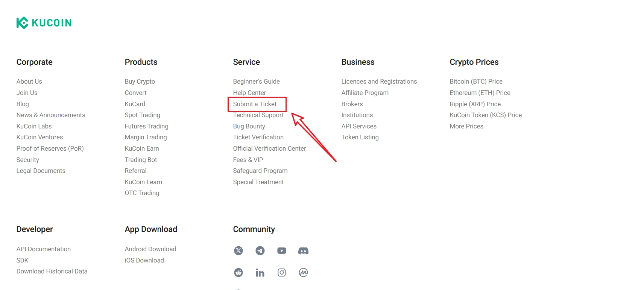This screenshot has width=644, height=290.
Task: Click the KuCoin logo
Action: tap(44, 23)
